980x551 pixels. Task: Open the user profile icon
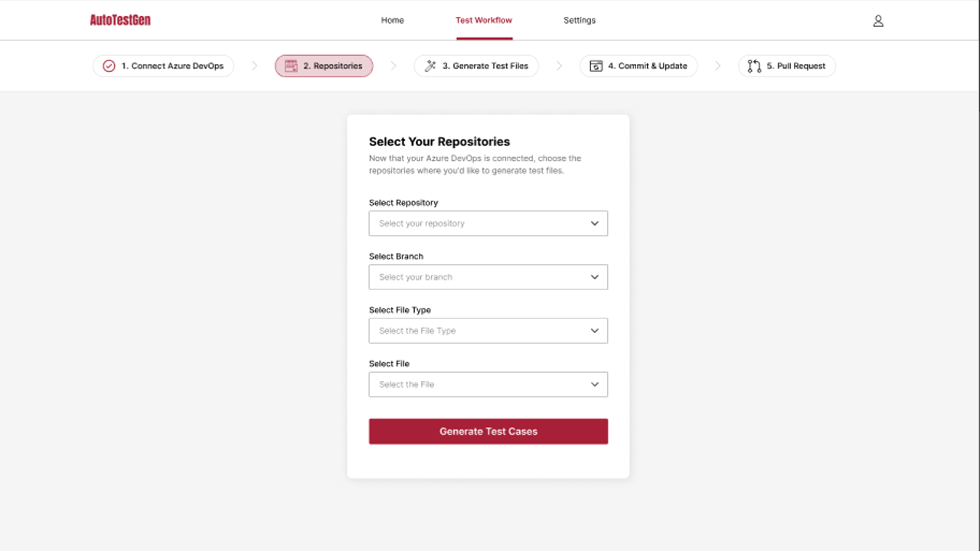878,21
